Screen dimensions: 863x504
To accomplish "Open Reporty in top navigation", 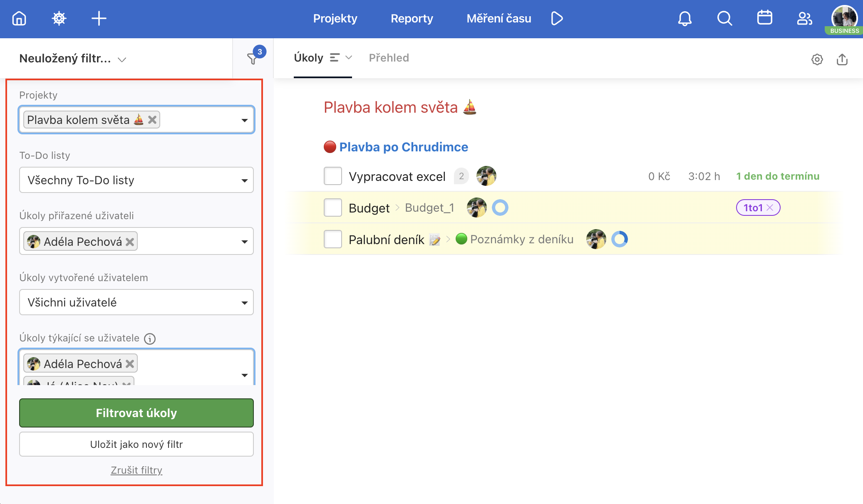I will coord(412,18).
